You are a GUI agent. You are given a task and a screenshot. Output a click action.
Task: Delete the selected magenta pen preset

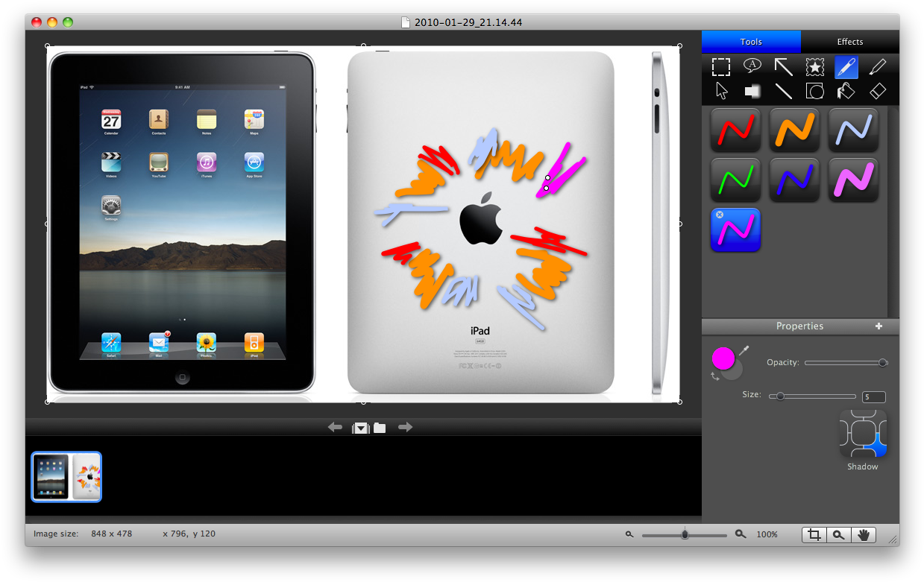click(x=720, y=215)
